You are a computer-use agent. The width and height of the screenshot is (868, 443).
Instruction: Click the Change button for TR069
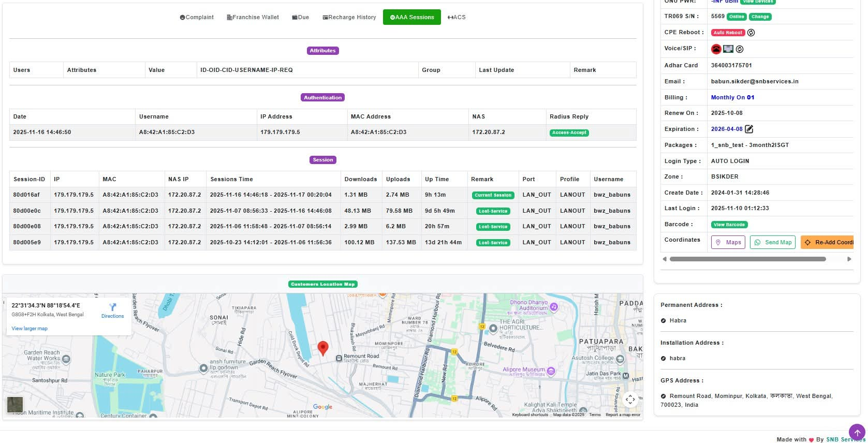point(760,17)
